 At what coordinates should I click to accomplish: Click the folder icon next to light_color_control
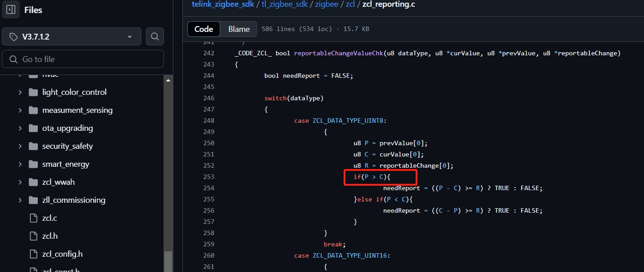coord(33,92)
